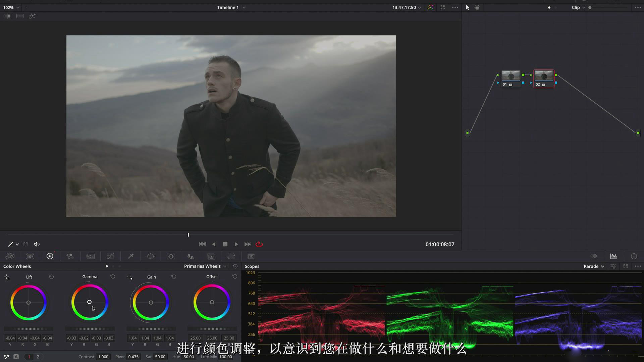Image resolution: width=644 pixels, height=362 pixels.
Task: Open the Parade scope type dropdown
Action: pos(594,266)
